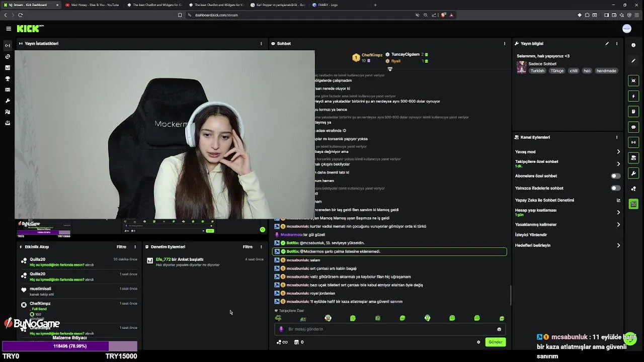Click the info icon in right toolbar
Screen dimensions: 644x362
point(633,45)
